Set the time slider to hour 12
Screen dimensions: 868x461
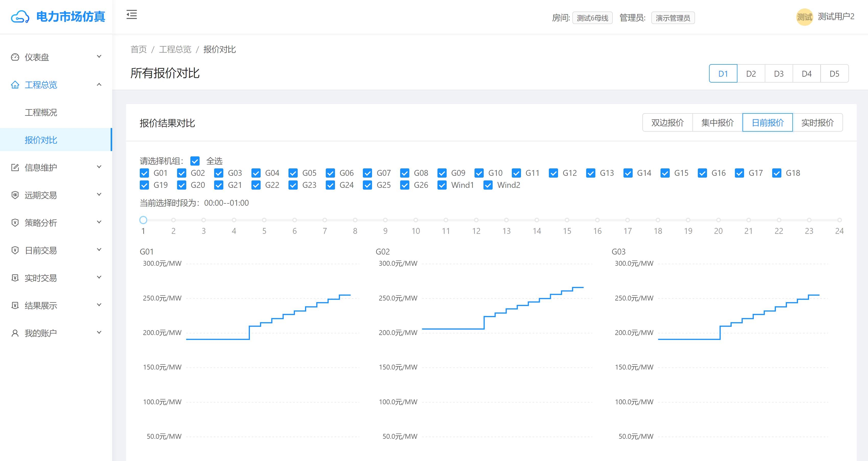click(x=476, y=220)
